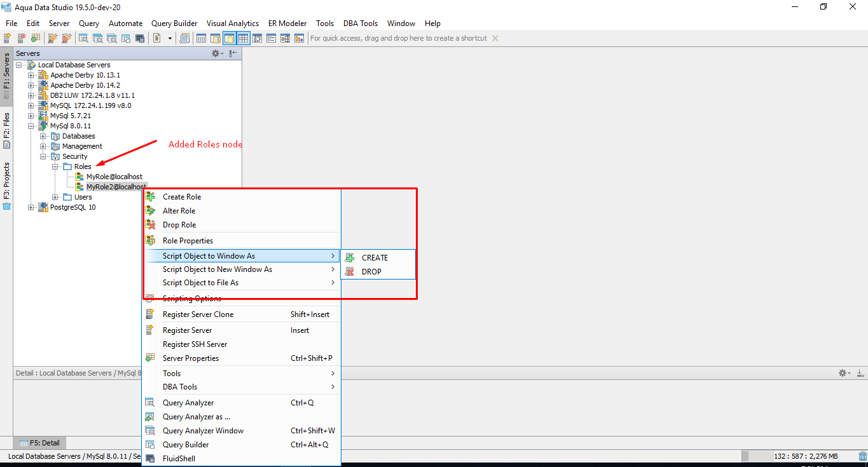
Task: Click the chart-style Visual Analytics toolbar icon
Action: click(298, 38)
